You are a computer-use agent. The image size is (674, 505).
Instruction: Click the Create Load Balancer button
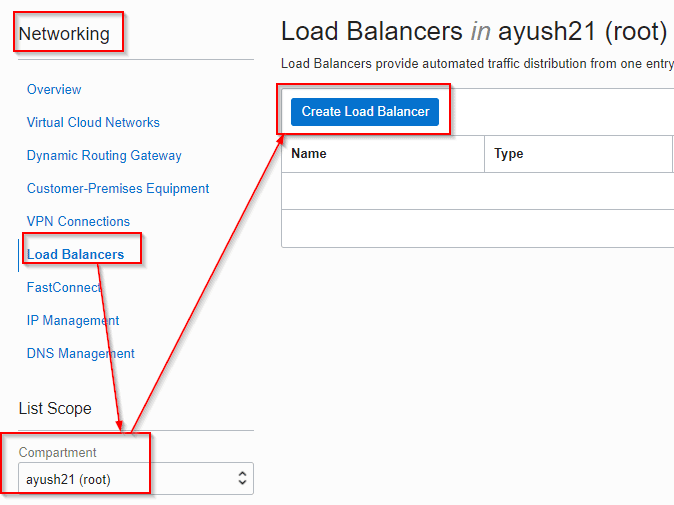click(x=365, y=111)
